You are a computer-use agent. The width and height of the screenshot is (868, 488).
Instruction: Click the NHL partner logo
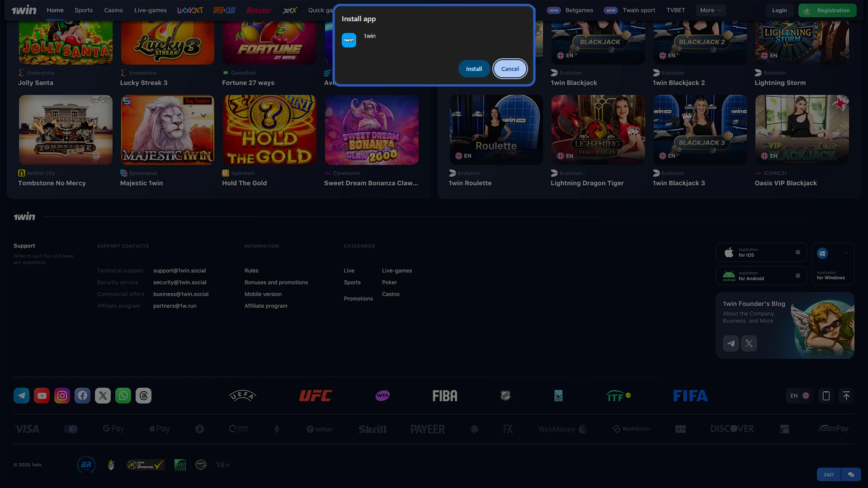click(505, 396)
